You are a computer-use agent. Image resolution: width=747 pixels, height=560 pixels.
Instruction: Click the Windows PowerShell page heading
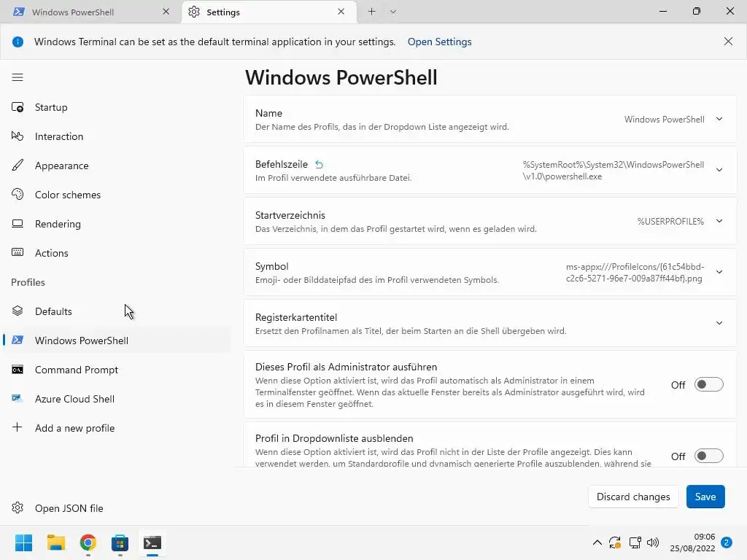(341, 77)
